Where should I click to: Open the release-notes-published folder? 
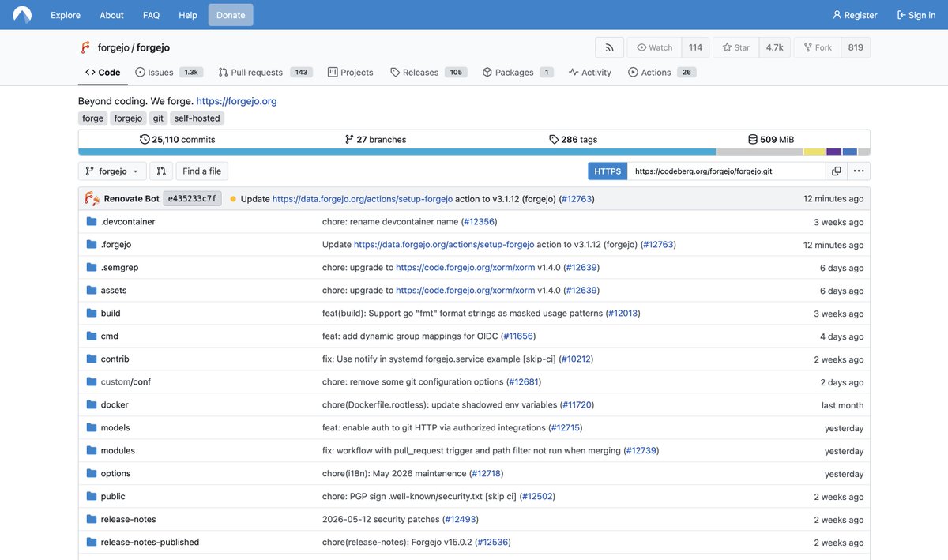pyautogui.click(x=150, y=543)
